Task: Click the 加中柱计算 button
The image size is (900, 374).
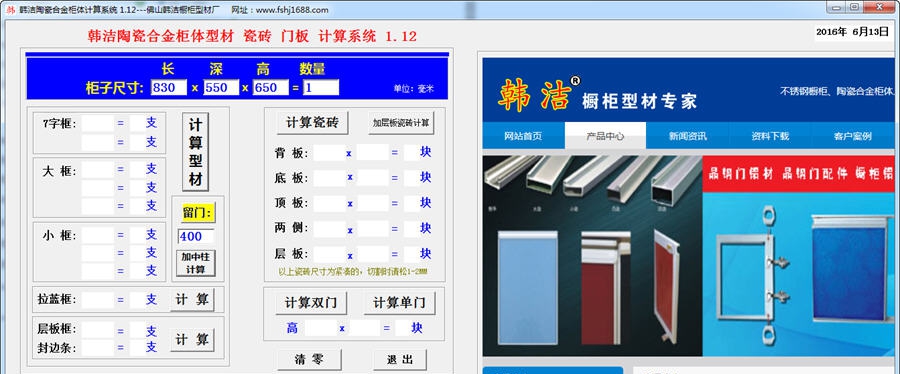Action: click(x=197, y=263)
